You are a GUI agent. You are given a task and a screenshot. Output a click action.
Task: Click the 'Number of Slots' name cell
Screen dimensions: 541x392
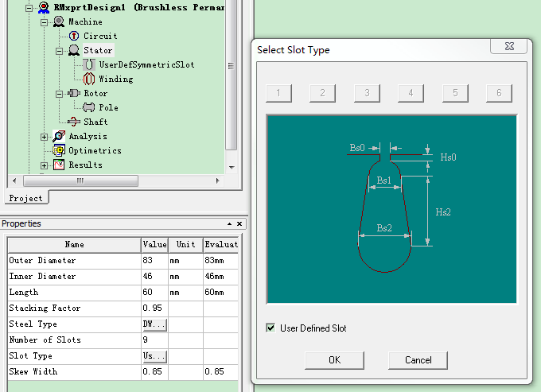(x=74, y=340)
